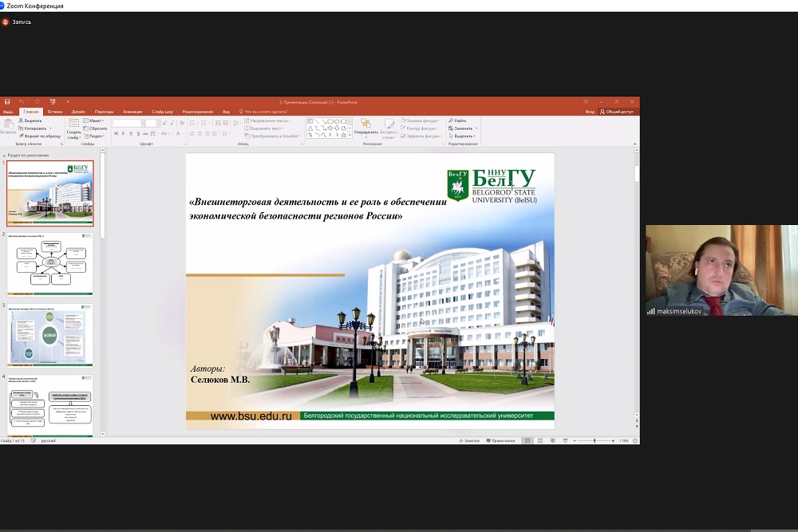Click the Save icon in quick access toolbar

tap(7, 102)
